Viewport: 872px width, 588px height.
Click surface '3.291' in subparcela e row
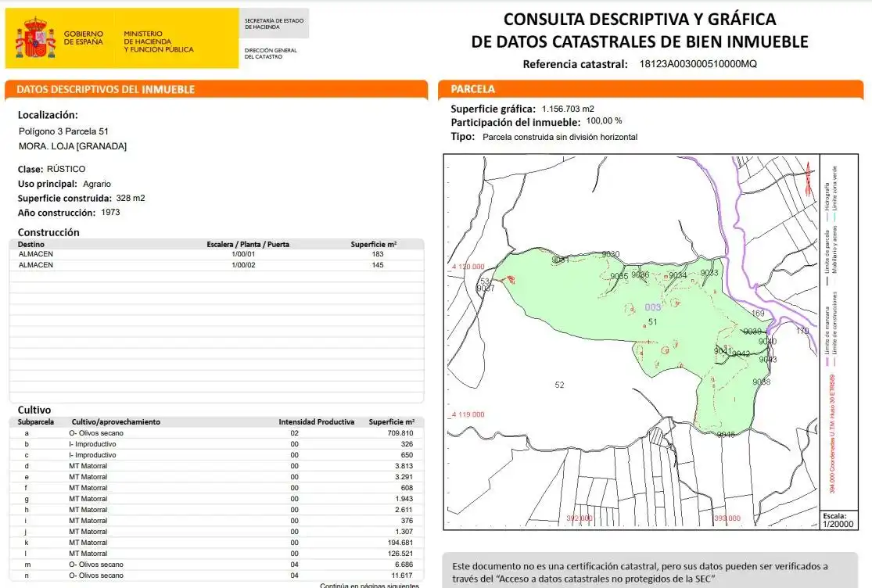click(x=404, y=477)
